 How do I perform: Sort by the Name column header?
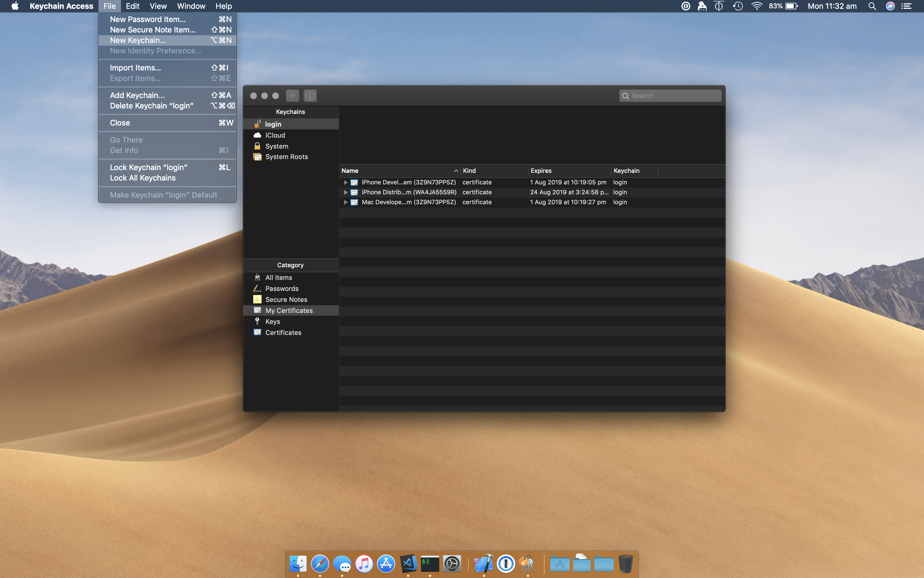click(x=399, y=170)
